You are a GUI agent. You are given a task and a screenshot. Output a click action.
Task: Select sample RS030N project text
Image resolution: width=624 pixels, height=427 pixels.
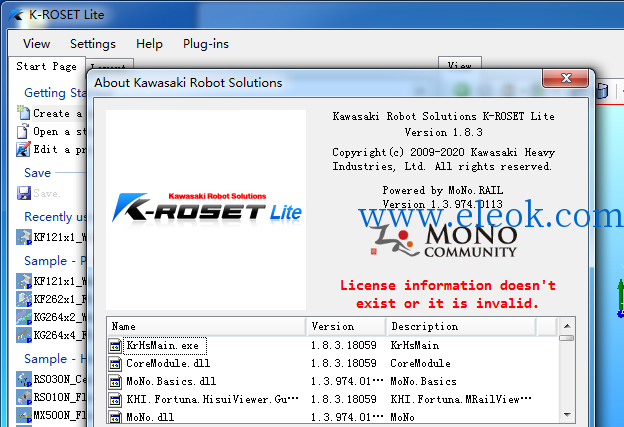pos(60,379)
